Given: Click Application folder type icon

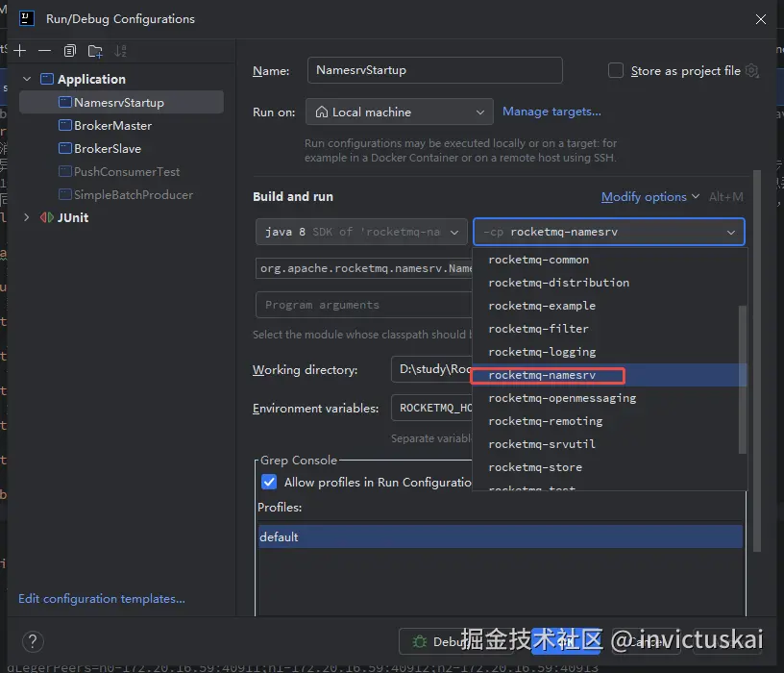Looking at the screenshot, I should [47, 79].
